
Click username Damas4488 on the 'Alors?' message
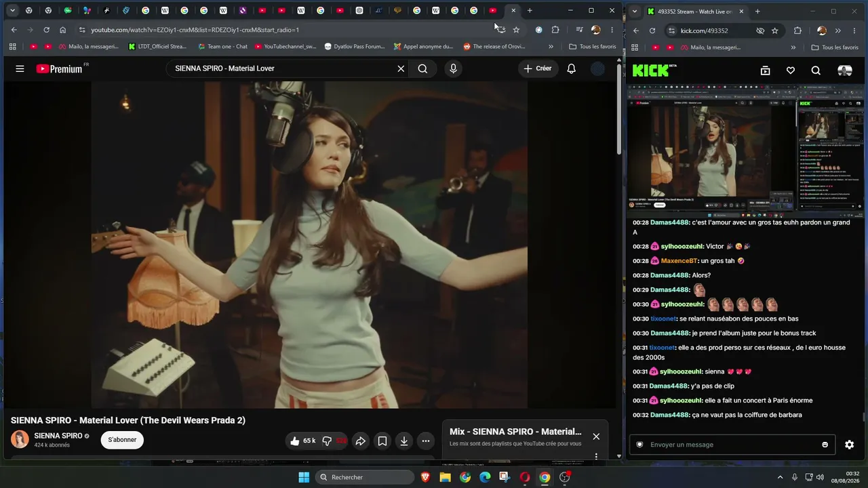click(669, 275)
